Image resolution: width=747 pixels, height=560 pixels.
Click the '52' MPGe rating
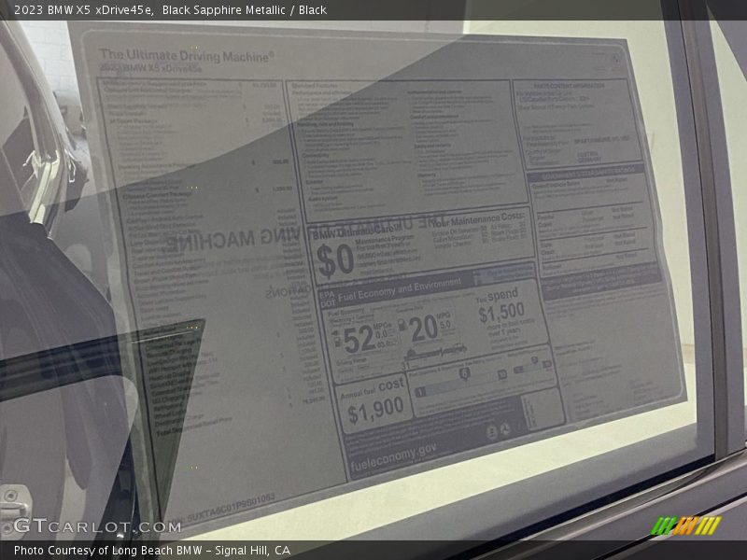coord(359,339)
